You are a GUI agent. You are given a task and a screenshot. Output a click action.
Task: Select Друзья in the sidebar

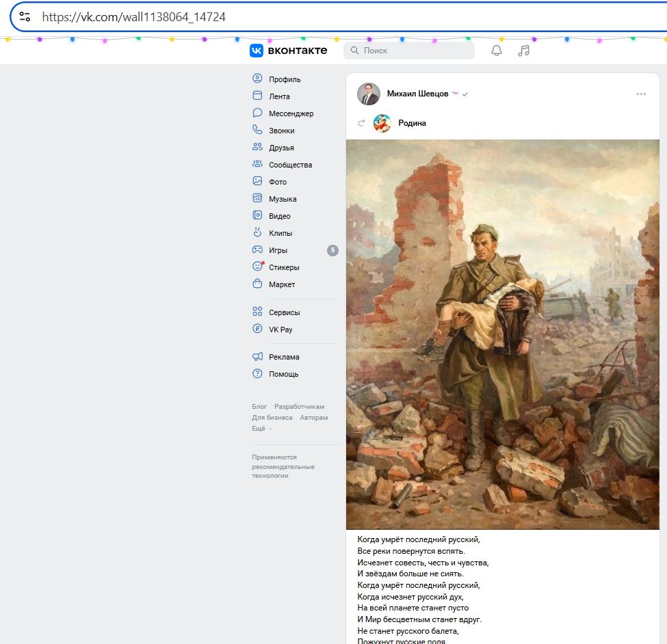(281, 148)
